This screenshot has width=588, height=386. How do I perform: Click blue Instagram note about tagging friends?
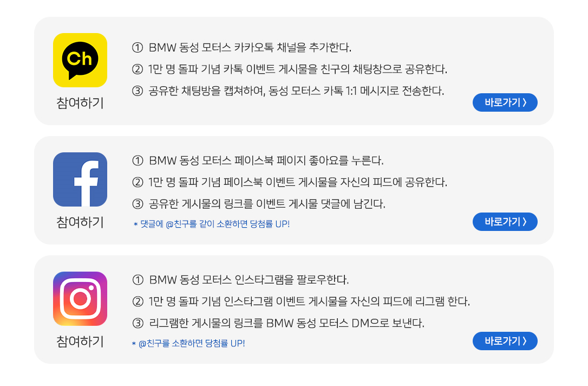pos(188,344)
